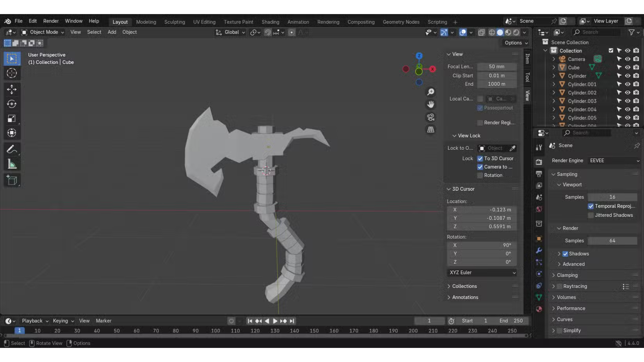Select the Scale tool
The height and width of the screenshot is (362, 644).
[x=12, y=119]
